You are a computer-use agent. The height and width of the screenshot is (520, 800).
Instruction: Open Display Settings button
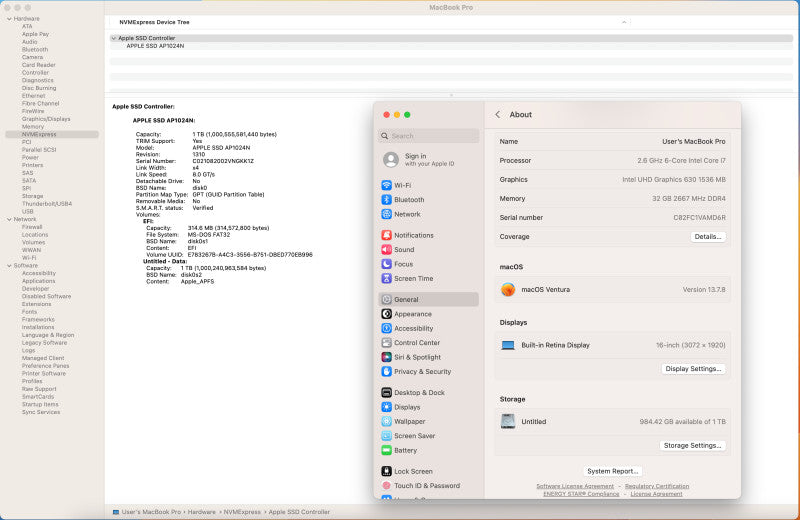click(x=693, y=369)
